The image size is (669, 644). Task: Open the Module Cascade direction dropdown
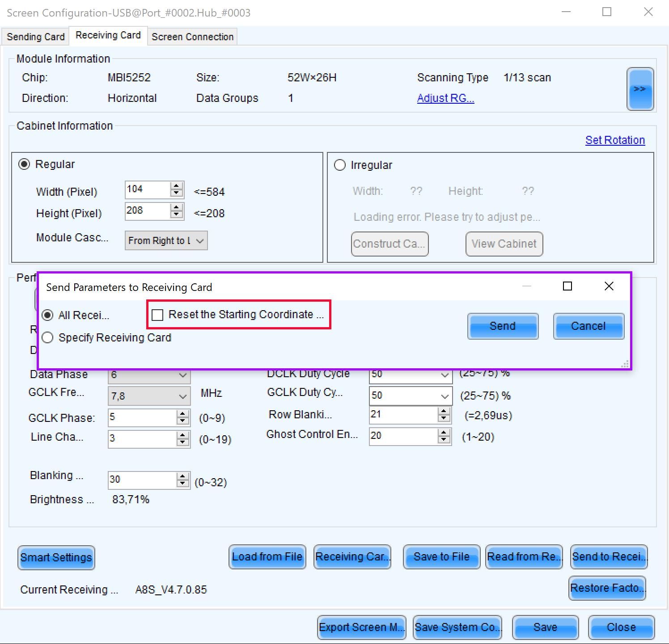(x=166, y=240)
